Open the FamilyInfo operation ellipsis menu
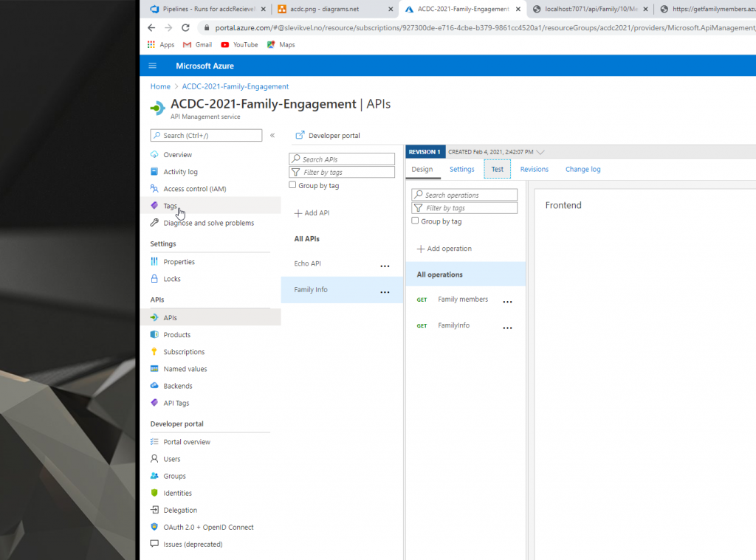The width and height of the screenshot is (756, 560). click(x=507, y=328)
